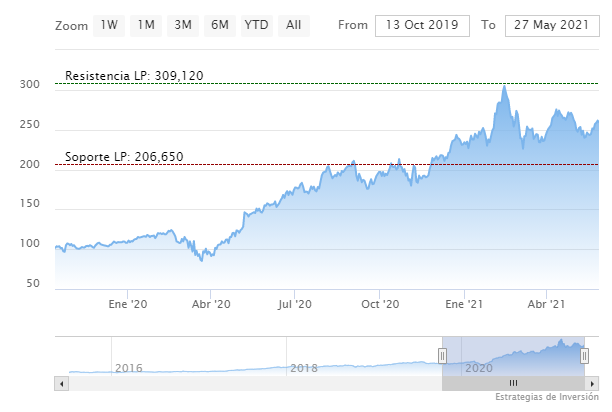612x412 pixels.
Task: Switch zoom to 6M
Action: (219, 25)
